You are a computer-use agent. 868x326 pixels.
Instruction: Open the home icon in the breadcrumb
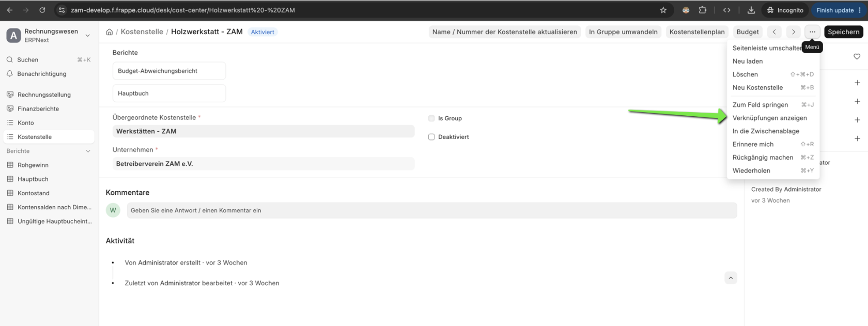[x=110, y=32]
